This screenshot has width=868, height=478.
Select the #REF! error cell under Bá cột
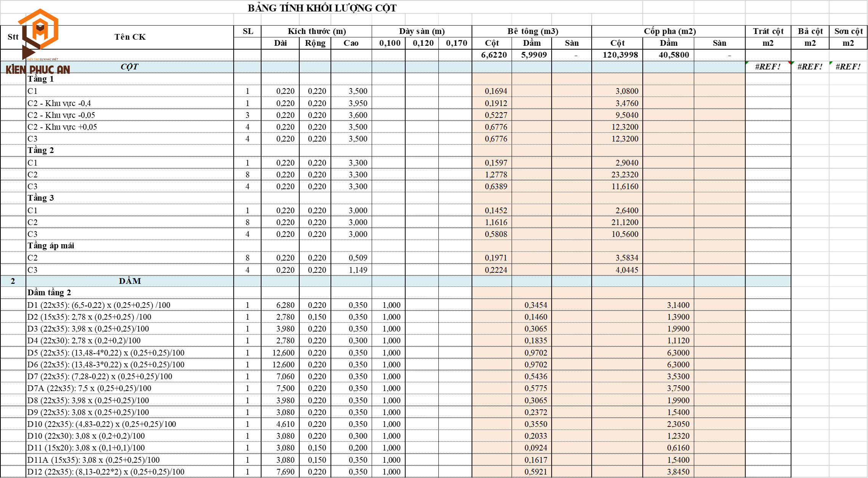pyautogui.click(x=810, y=67)
